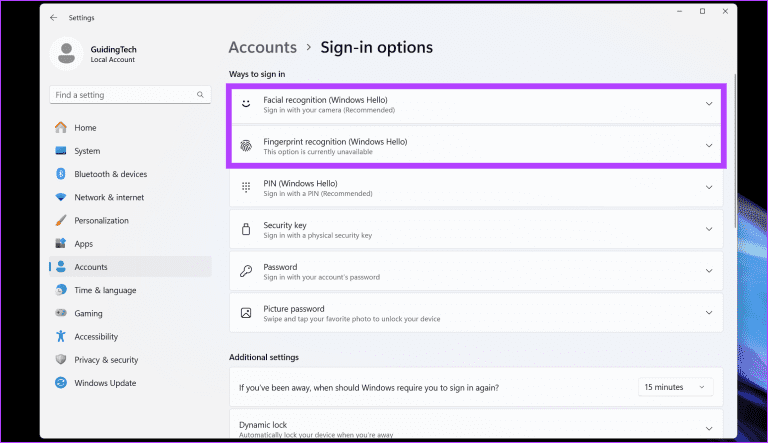
Task: Go to Windows Update page
Action: pyautogui.click(x=105, y=383)
